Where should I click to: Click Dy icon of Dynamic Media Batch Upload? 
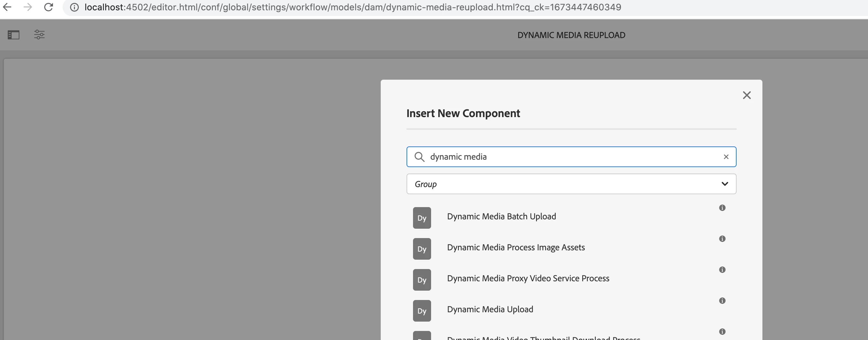pyautogui.click(x=422, y=218)
